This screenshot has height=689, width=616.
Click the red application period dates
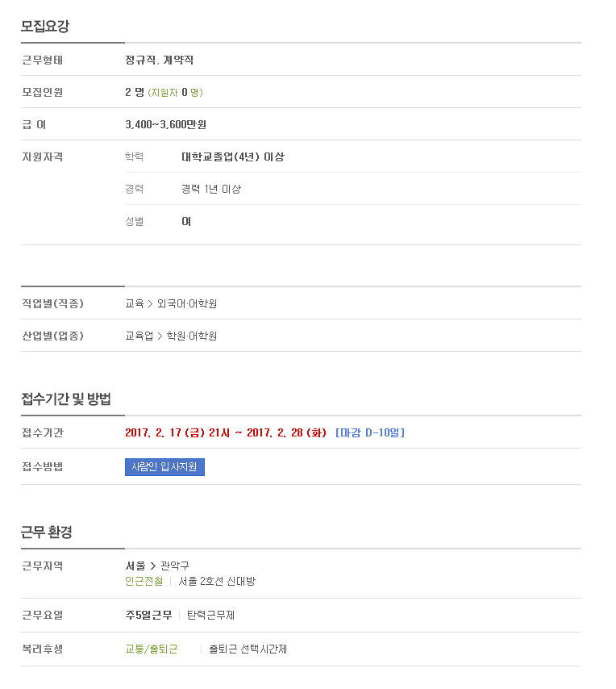pyautogui.click(x=226, y=432)
